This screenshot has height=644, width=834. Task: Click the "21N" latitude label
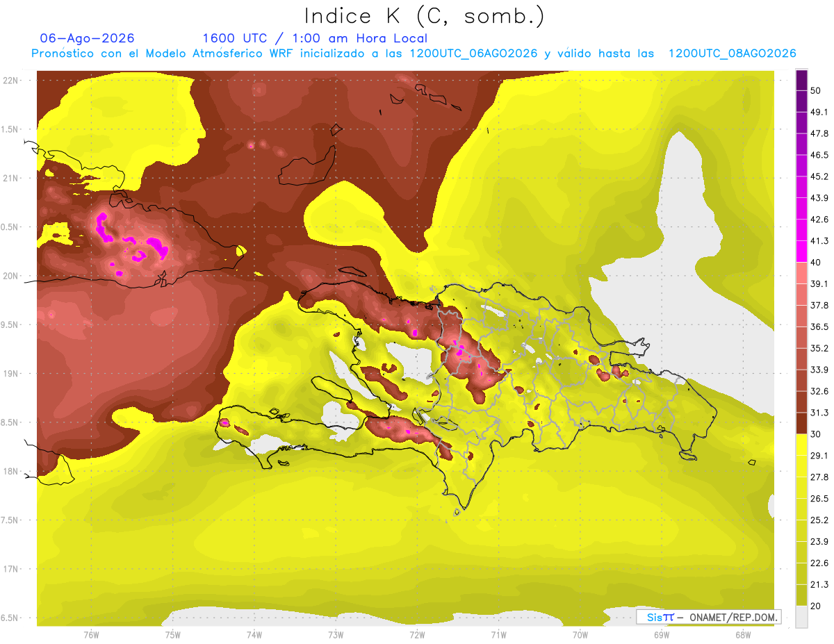[11, 178]
